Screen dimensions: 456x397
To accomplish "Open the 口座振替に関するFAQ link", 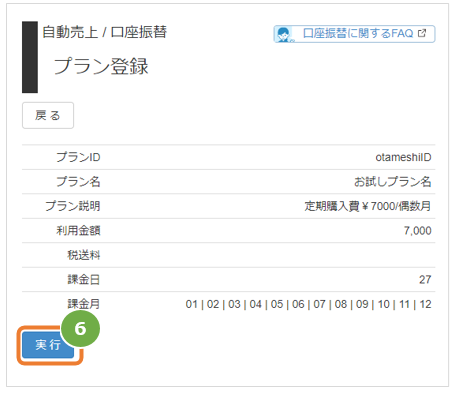I will click(354, 34).
